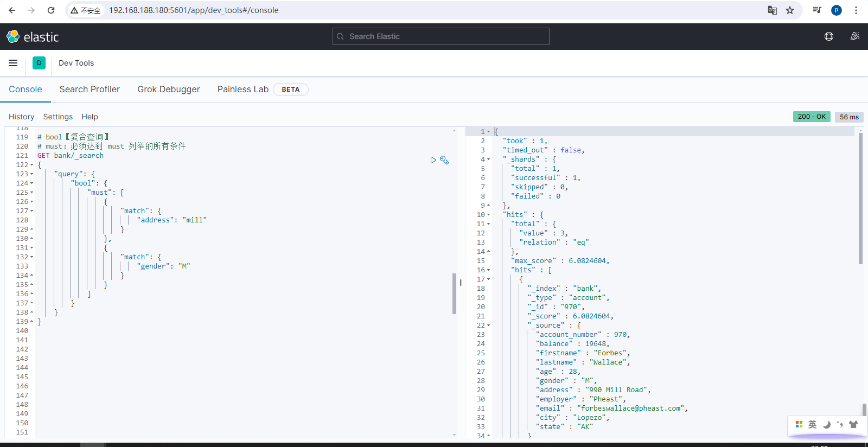Send request with the play icon

[x=433, y=160]
